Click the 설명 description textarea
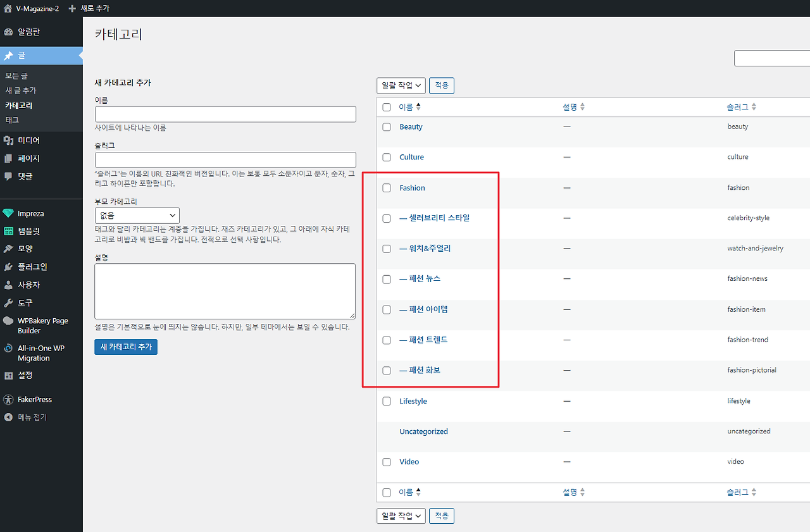The height and width of the screenshot is (532, 810). pyautogui.click(x=225, y=291)
